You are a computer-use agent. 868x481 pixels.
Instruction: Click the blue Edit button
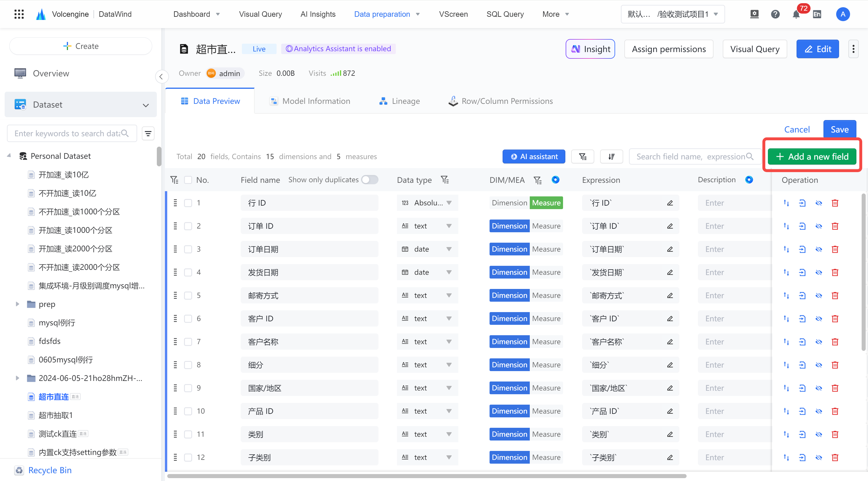817,49
